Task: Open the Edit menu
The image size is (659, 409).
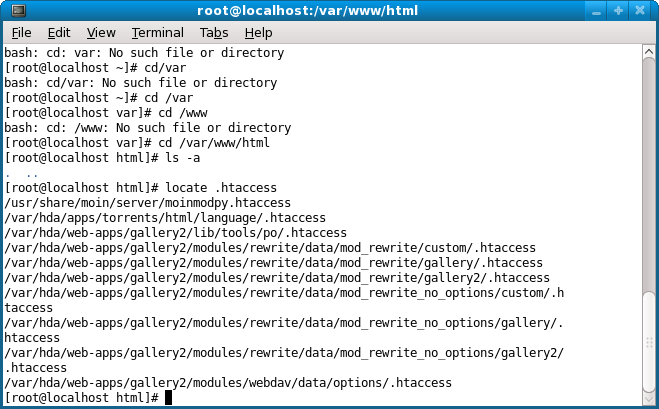Action: 59,33
